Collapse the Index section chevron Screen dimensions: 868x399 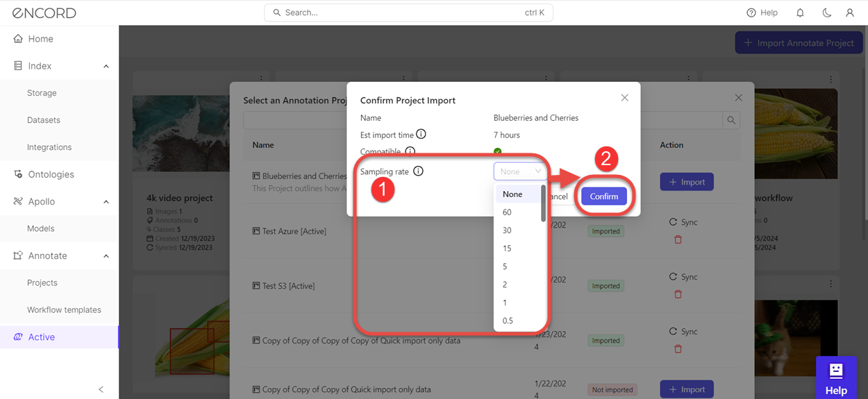[106, 66]
